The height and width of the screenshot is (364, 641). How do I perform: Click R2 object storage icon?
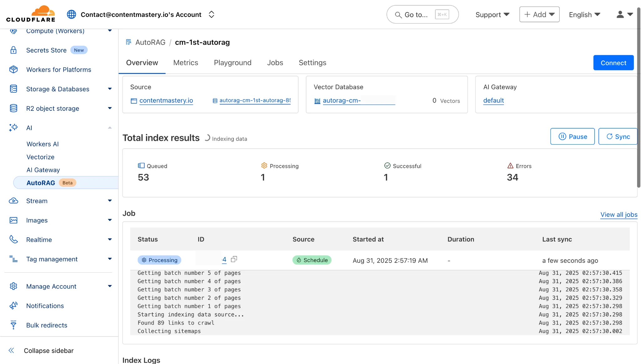[x=13, y=108]
